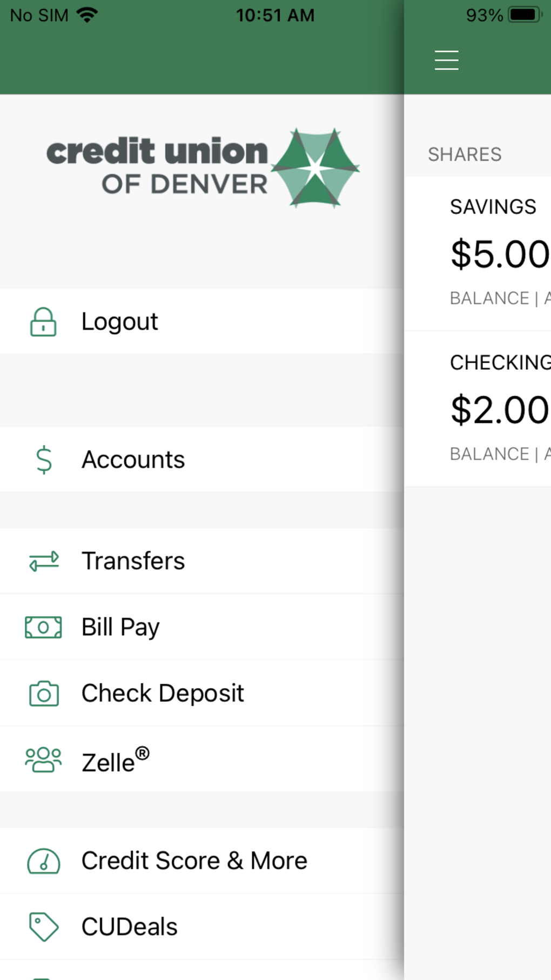The height and width of the screenshot is (980, 551).
Task: Close the side menu with hamburger icon
Action: [446, 60]
